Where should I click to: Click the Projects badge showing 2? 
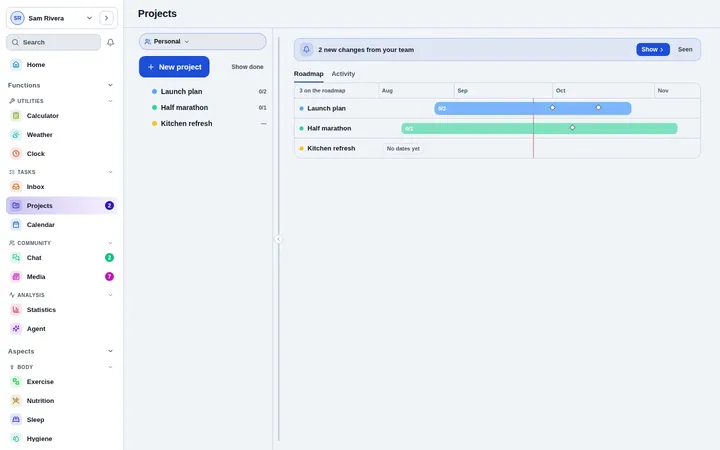(109, 205)
